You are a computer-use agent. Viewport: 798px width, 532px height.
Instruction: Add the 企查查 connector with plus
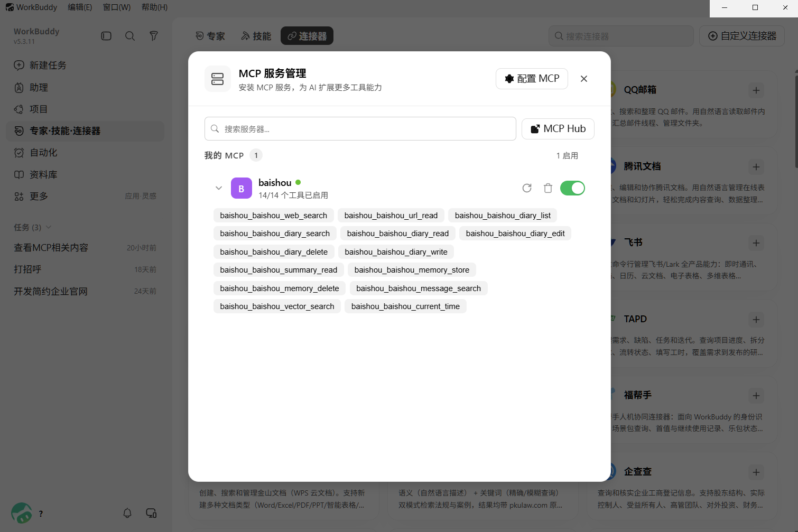[756, 472]
